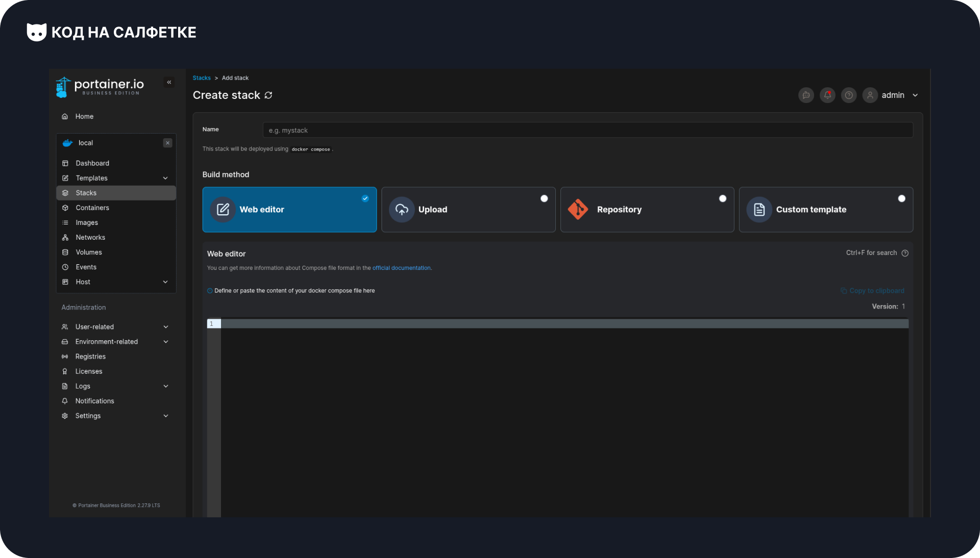
Task: Click the Containers cube icon
Action: (65, 208)
